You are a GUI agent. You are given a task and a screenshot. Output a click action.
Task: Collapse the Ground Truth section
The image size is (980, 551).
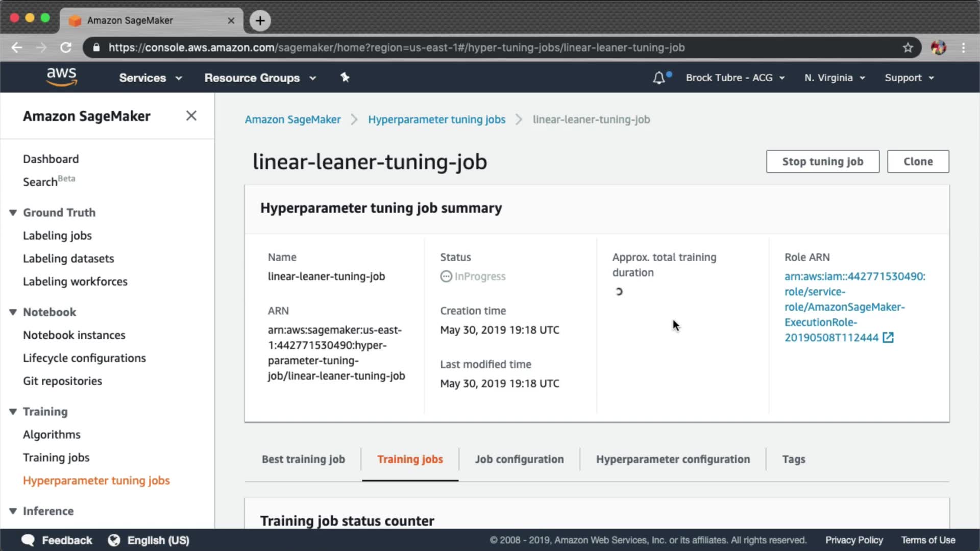(13, 213)
